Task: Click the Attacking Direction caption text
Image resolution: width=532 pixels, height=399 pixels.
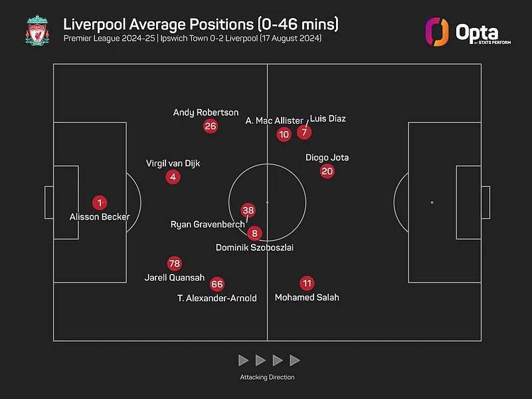Action: coord(267,377)
